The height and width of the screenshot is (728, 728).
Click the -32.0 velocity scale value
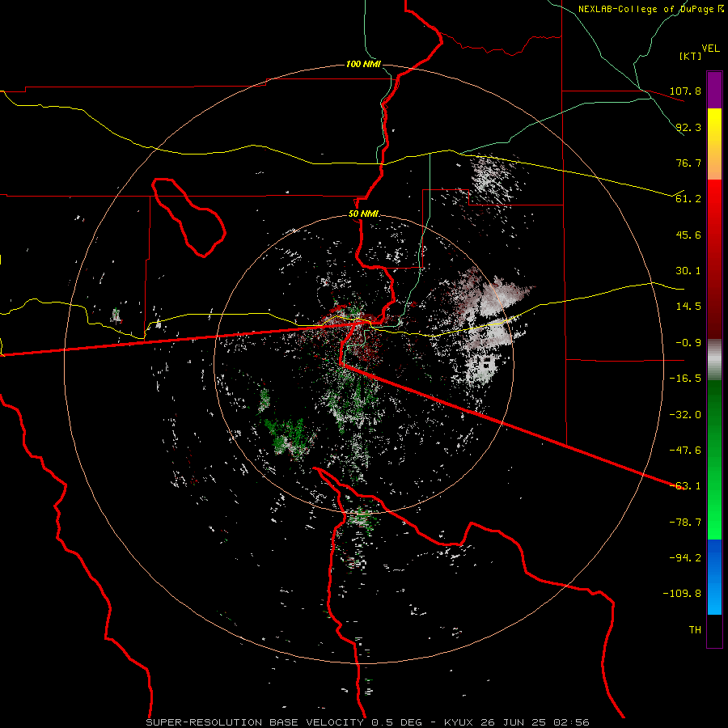685,415
